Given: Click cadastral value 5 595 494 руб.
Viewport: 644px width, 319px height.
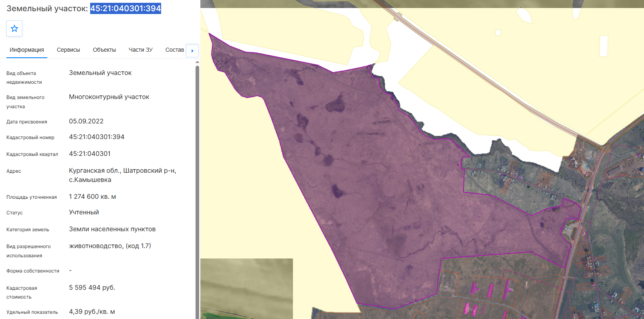Looking at the screenshot, I should [x=92, y=288].
